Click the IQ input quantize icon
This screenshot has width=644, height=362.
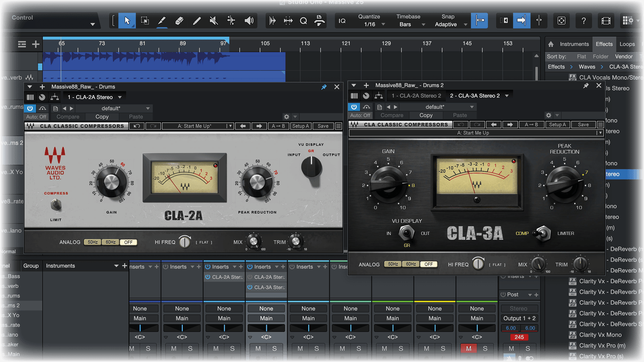[x=342, y=21]
